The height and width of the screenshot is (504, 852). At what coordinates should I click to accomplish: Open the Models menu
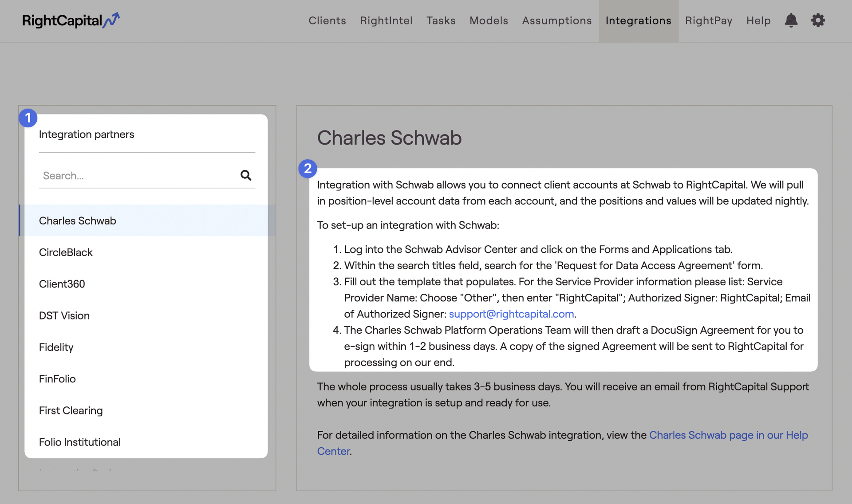(x=489, y=20)
